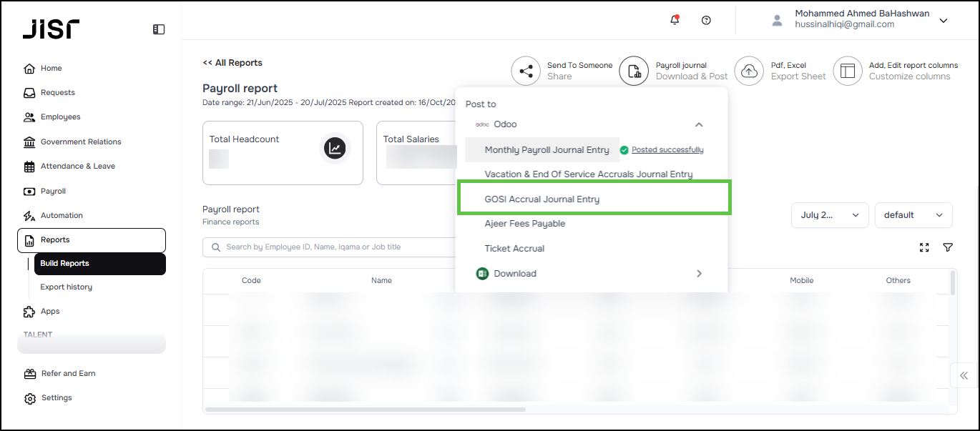Click the employee search field
Screen dimensions: 980x431
[336, 247]
